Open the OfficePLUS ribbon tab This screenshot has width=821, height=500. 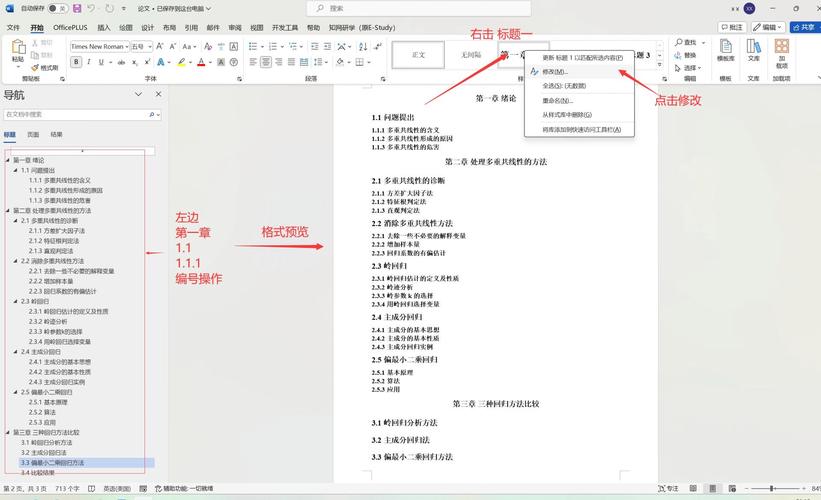click(x=70, y=27)
